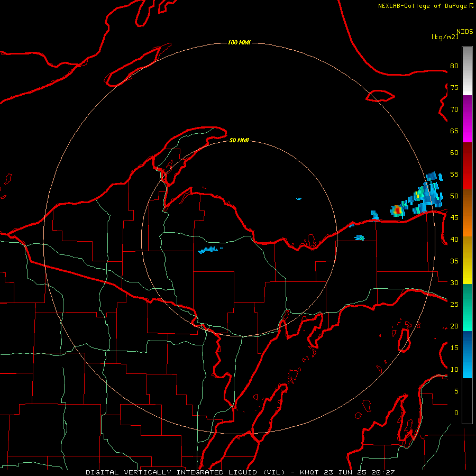Click the kg/m2 units label

click(x=445, y=37)
